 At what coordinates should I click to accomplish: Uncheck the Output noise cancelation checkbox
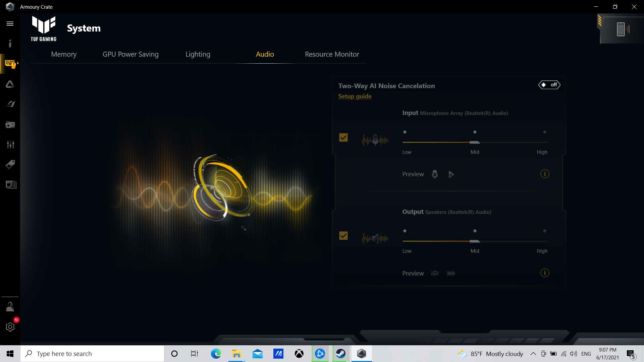pos(343,236)
